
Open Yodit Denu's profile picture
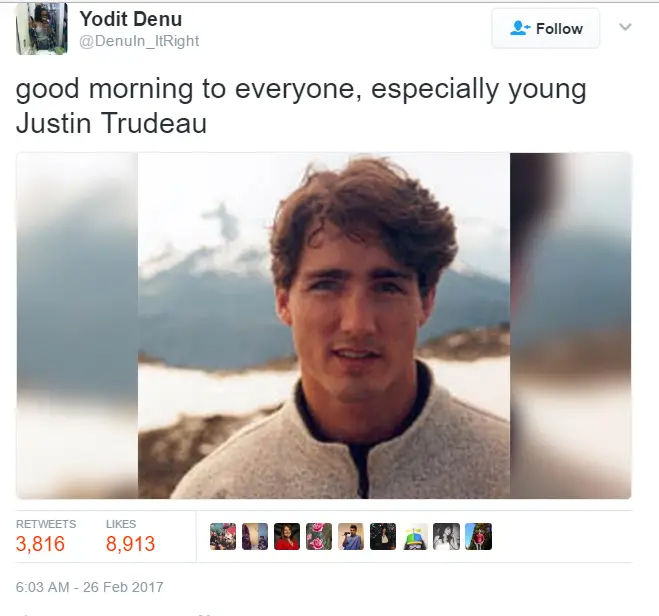pyautogui.click(x=41, y=29)
